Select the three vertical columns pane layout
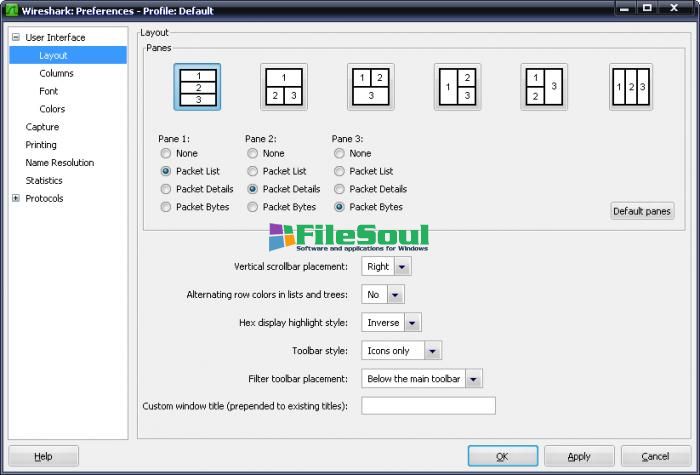The width and height of the screenshot is (700, 475). click(632, 87)
